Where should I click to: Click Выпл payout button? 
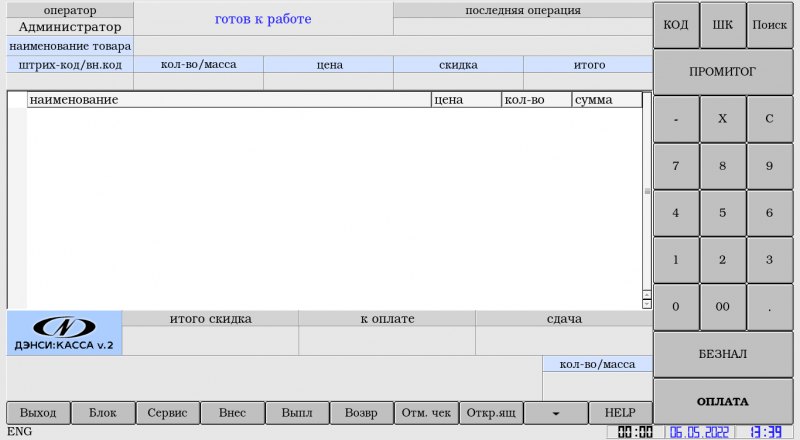click(x=297, y=413)
